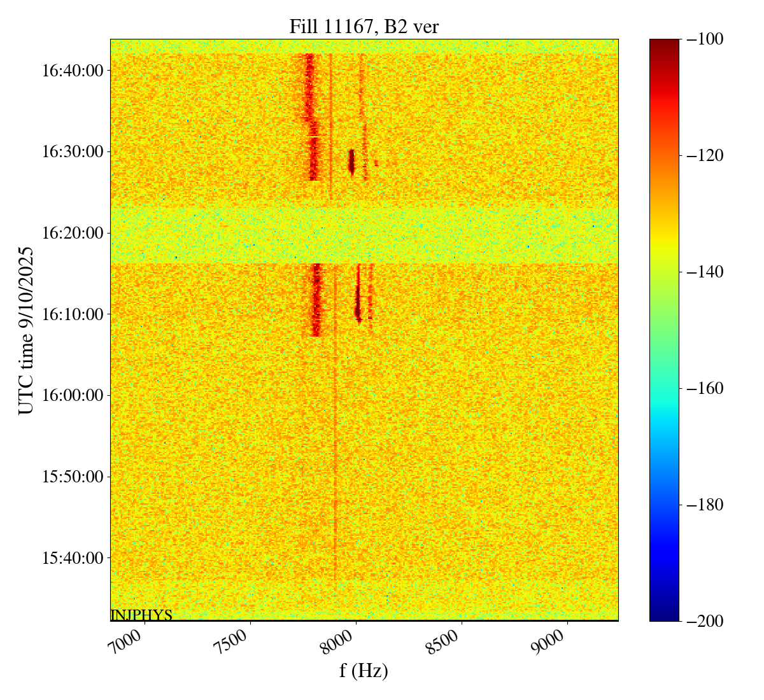Click the 16:40:00 time tick label
764x700 pixels.
click(72, 71)
